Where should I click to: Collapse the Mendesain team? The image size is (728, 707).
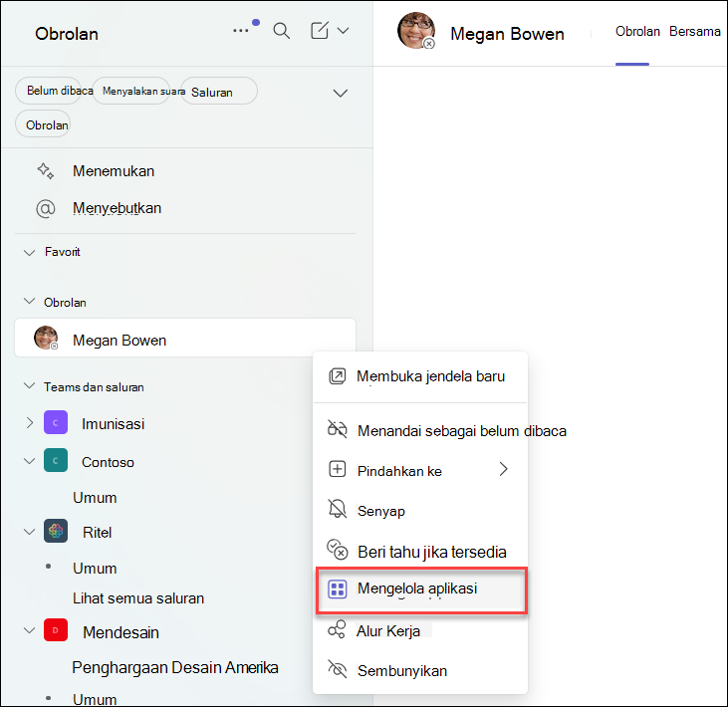pos(29,631)
